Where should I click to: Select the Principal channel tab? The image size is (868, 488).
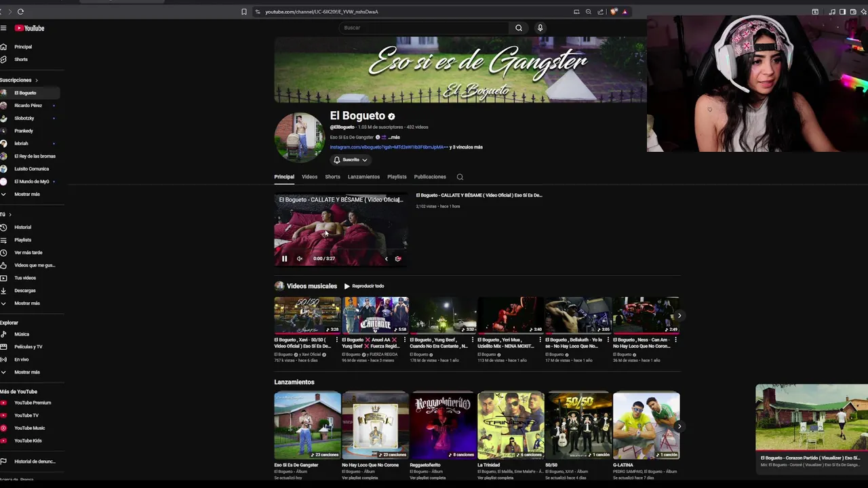284,177
